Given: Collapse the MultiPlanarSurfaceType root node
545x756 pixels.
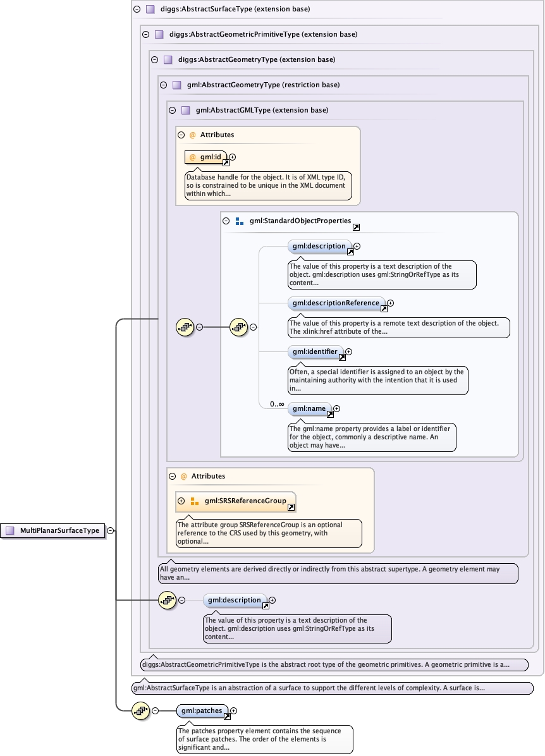Looking at the screenshot, I should tap(110, 531).
